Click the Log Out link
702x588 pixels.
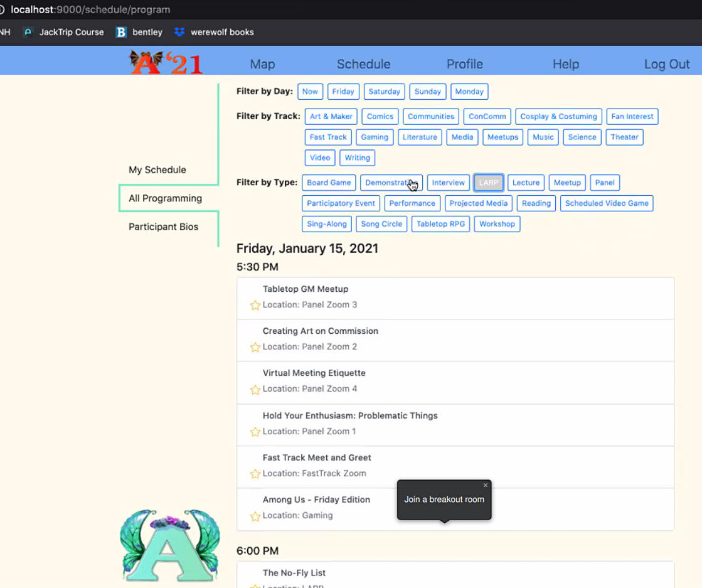[666, 64]
